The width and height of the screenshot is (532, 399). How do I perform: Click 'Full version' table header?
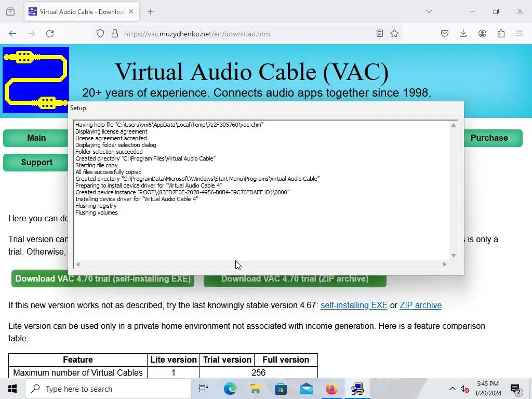[x=286, y=360]
